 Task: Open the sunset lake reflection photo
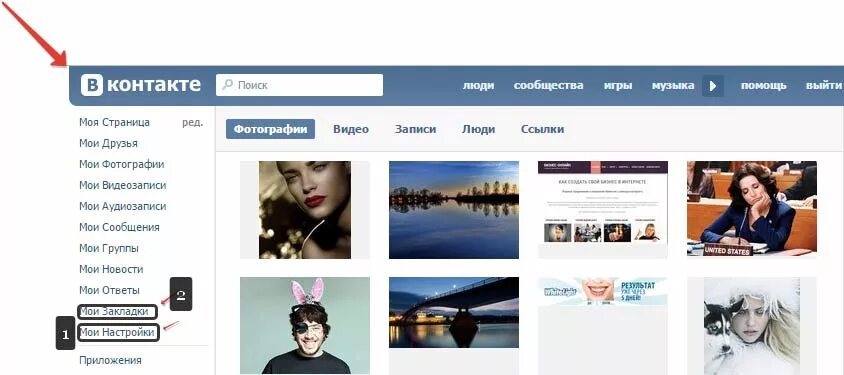[x=454, y=210]
